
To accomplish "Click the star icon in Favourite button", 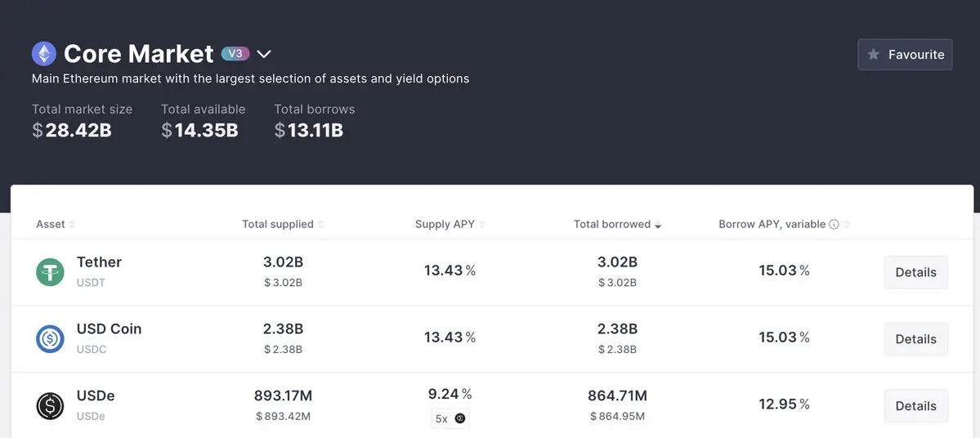I will [874, 55].
